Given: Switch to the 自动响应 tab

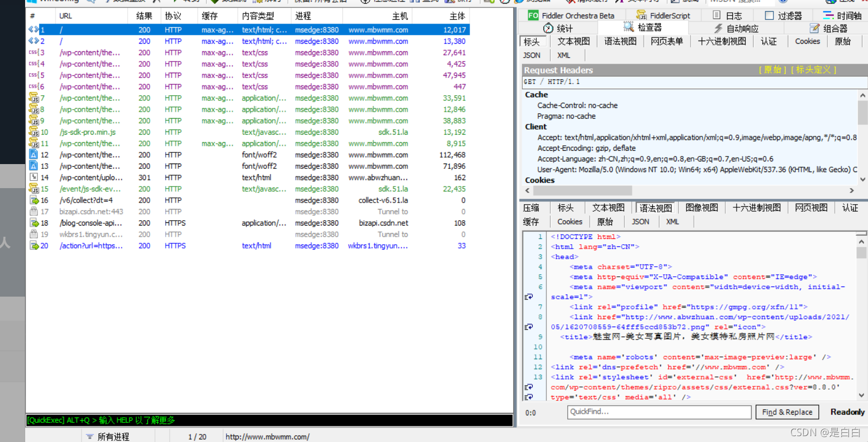Looking at the screenshot, I should pos(736,28).
